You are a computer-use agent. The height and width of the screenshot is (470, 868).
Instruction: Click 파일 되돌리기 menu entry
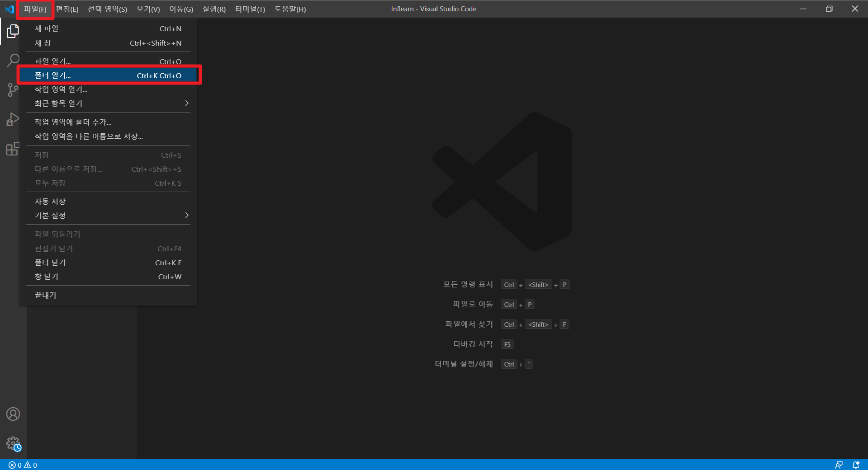pyautogui.click(x=108, y=234)
